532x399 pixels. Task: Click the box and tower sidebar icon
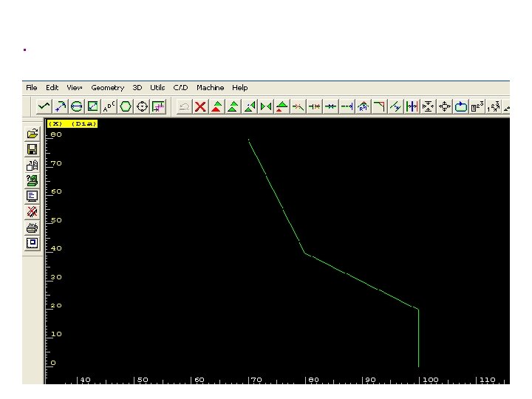click(33, 166)
